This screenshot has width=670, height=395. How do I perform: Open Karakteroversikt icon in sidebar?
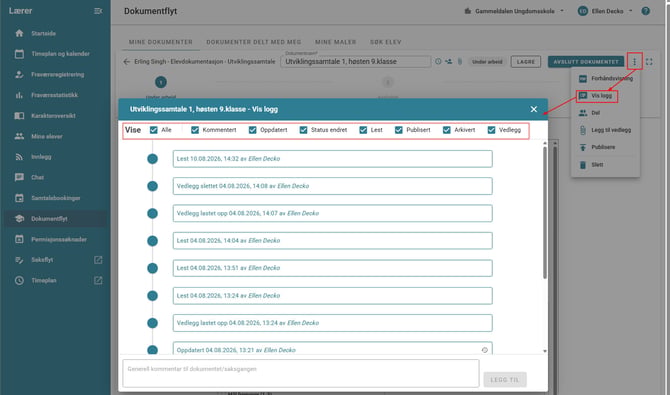click(19, 115)
